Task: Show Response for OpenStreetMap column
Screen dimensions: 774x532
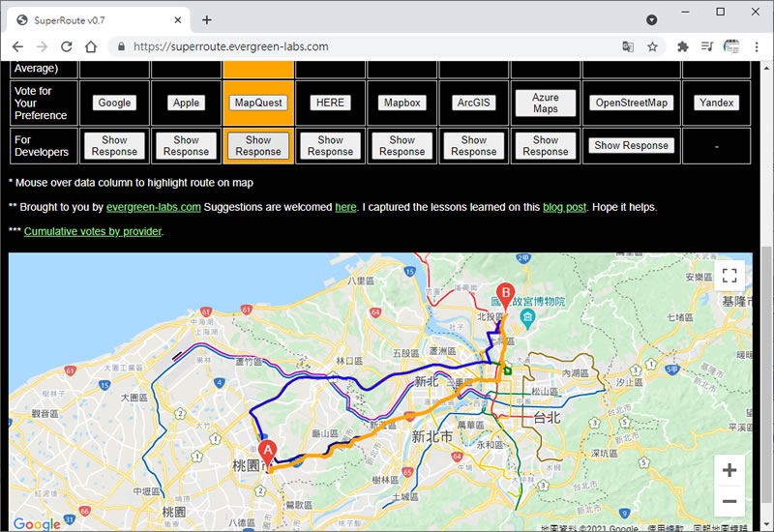Action: [632, 146]
